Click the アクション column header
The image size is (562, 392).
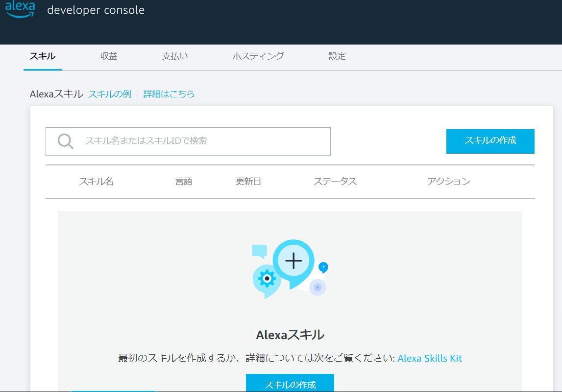(448, 182)
